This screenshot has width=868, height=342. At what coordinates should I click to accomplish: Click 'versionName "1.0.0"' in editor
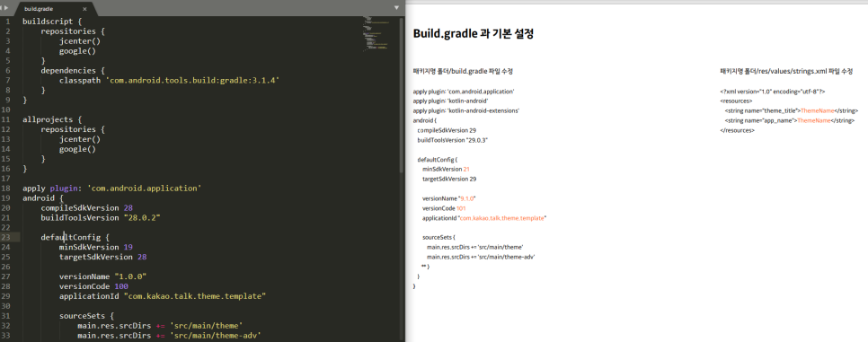pos(102,276)
